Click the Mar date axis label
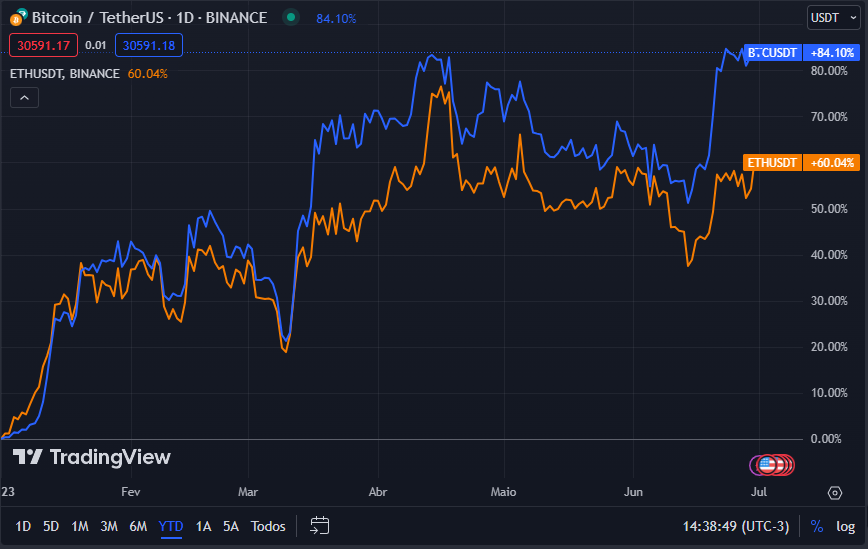 point(248,492)
